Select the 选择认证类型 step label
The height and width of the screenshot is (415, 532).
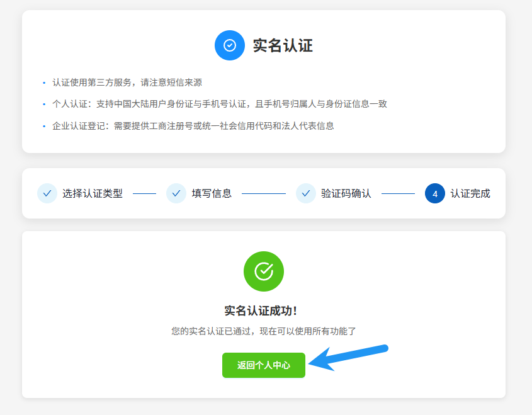click(93, 194)
